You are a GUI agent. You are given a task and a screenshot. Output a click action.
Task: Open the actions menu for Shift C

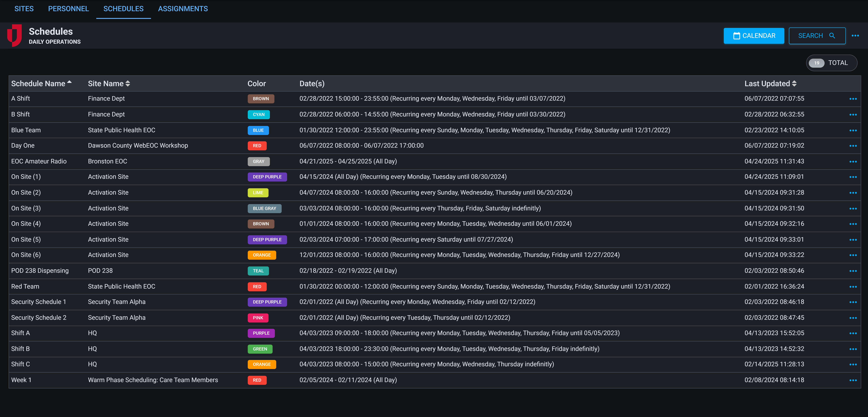pyautogui.click(x=853, y=364)
